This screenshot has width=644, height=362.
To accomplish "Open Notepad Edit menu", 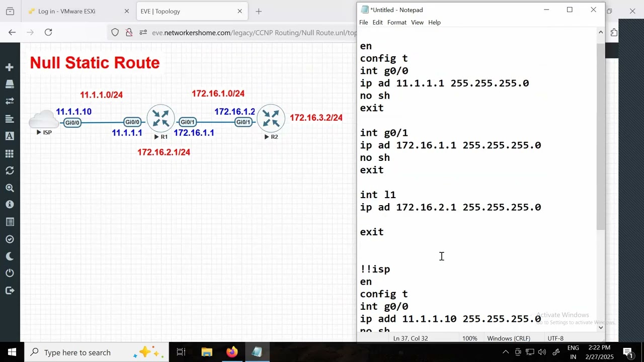I will pyautogui.click(x=377, y=22).
